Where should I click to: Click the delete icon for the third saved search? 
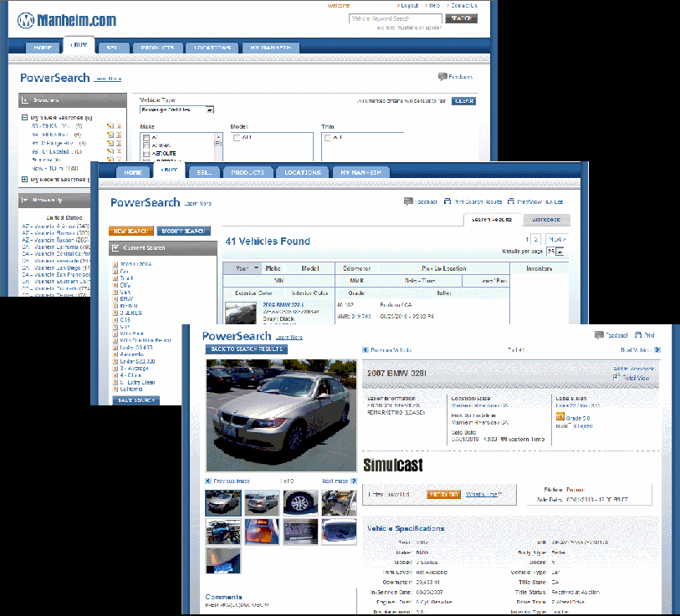pyautogui.click(x=119, y=143)
